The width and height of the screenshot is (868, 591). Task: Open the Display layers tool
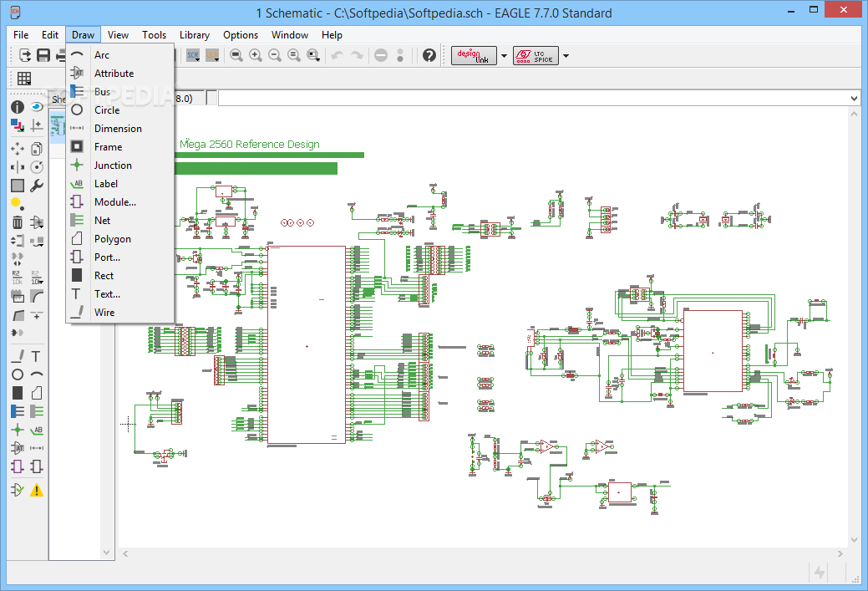pyautogui.click(x=18, y=125)
